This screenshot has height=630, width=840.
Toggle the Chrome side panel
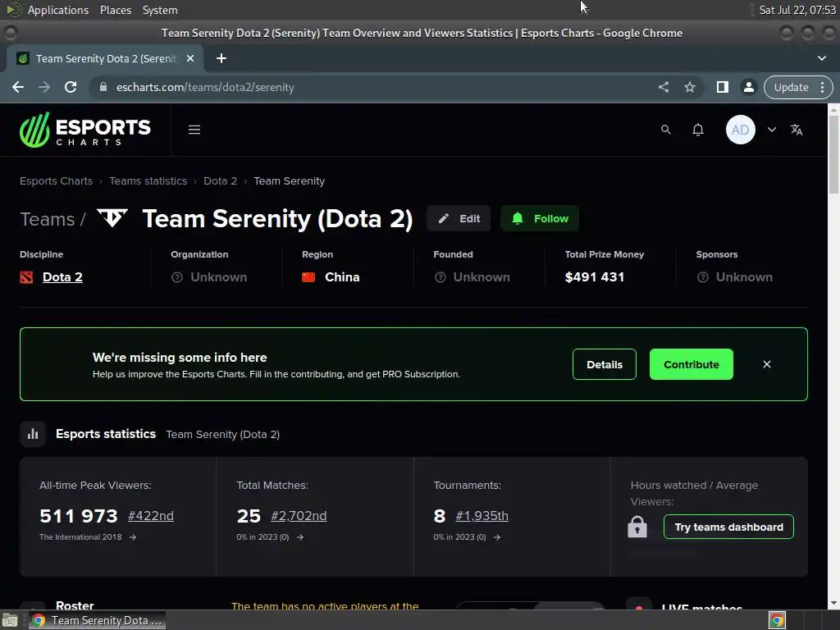point(722,87)
